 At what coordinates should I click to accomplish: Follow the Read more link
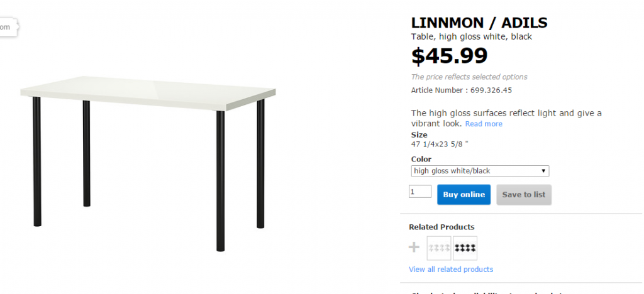tap(484, 124)
